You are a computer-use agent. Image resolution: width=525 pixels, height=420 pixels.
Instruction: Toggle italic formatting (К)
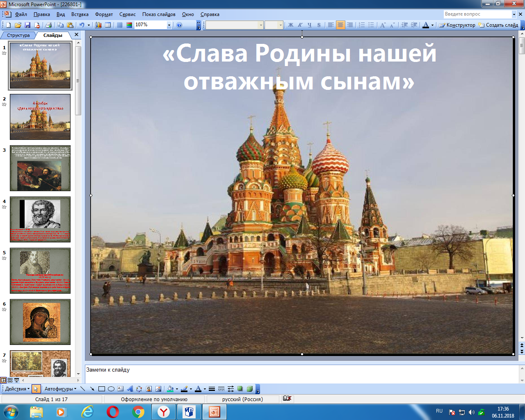[300, 25]
